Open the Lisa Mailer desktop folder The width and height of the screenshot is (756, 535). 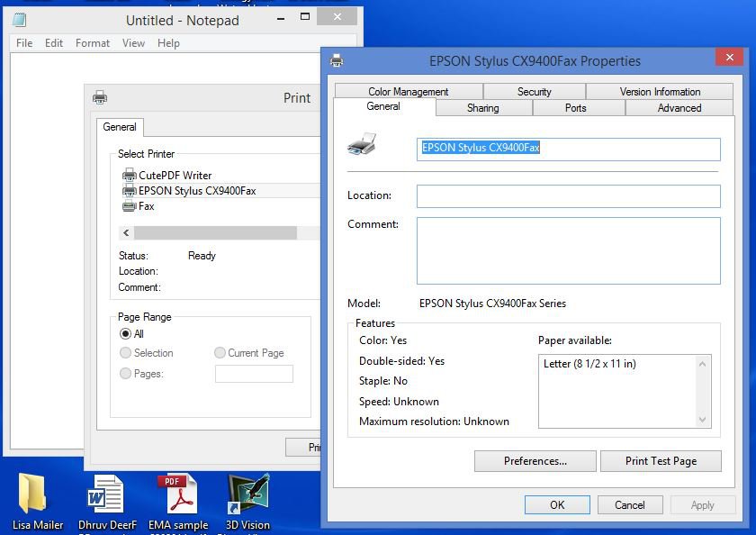(32, 494)
